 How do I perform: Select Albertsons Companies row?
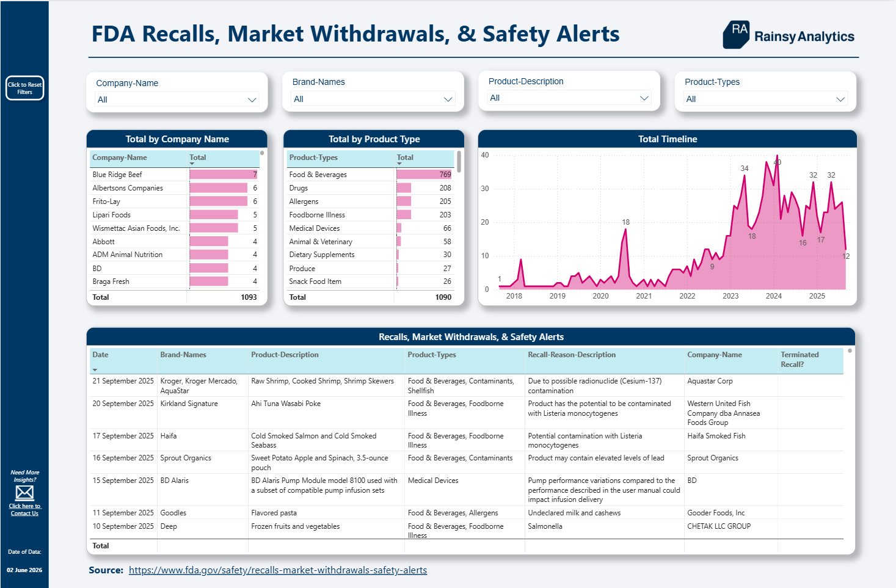pyautogui.click(x=175, y=188)
